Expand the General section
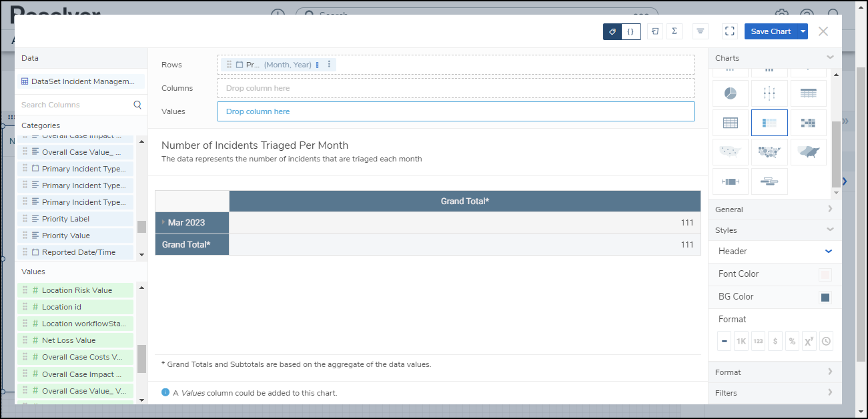 (830, 209)
